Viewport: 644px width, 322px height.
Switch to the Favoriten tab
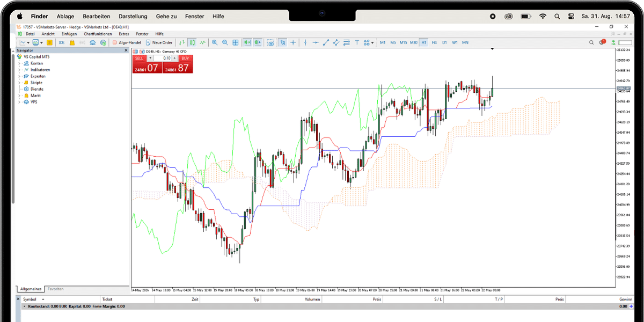pyautogui.click(x=55, y=289)
